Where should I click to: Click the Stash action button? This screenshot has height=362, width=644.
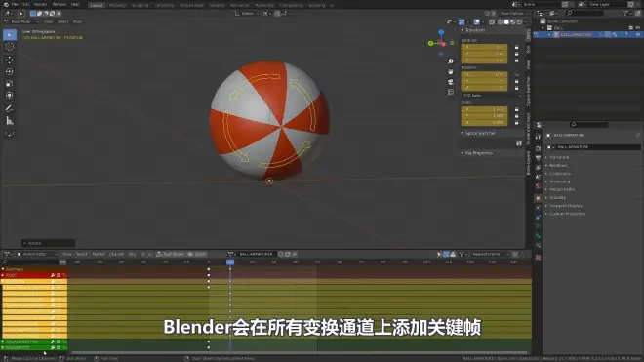pos(197,254)
